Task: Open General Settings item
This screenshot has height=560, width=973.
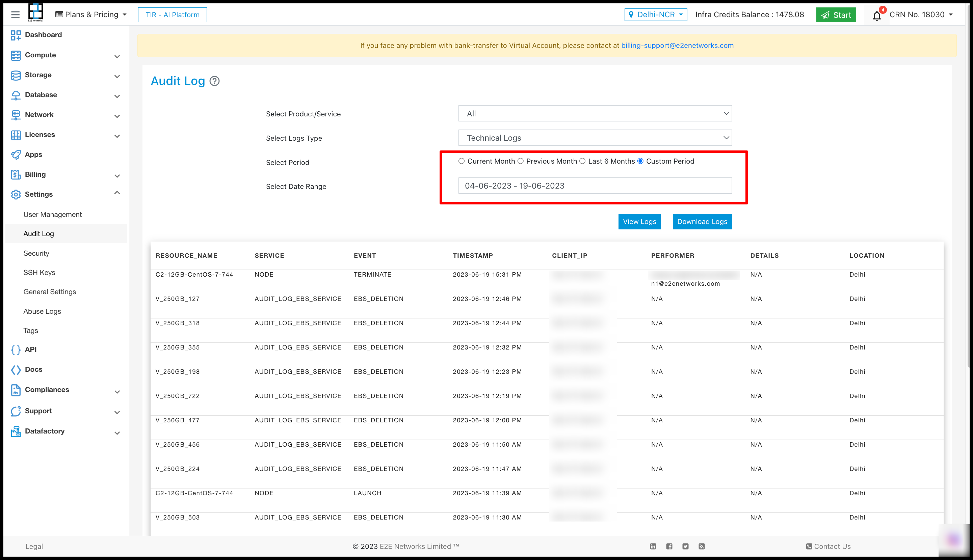Action: pyautogui.click(x=50, y=292)
